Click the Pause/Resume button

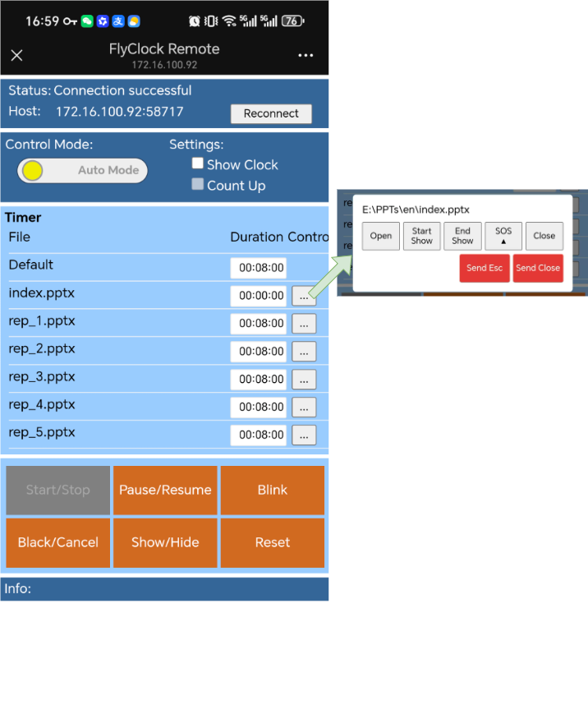(165, 491)
